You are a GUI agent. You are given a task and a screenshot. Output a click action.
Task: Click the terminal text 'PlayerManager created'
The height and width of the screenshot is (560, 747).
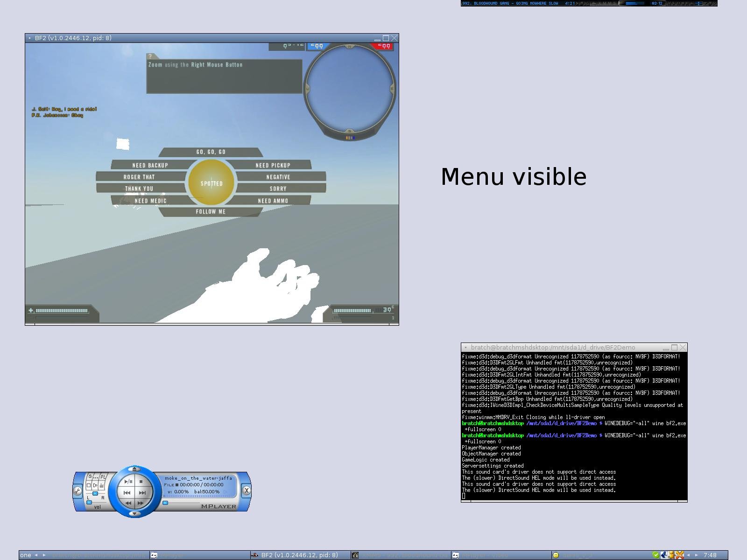point(491,448)
